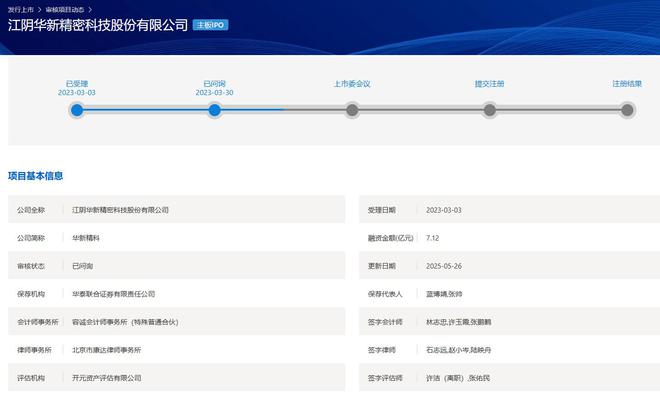Click the 公司全称 value in the table
The height and width of the screenshot is (398, 660).
[x=120, y=210]
